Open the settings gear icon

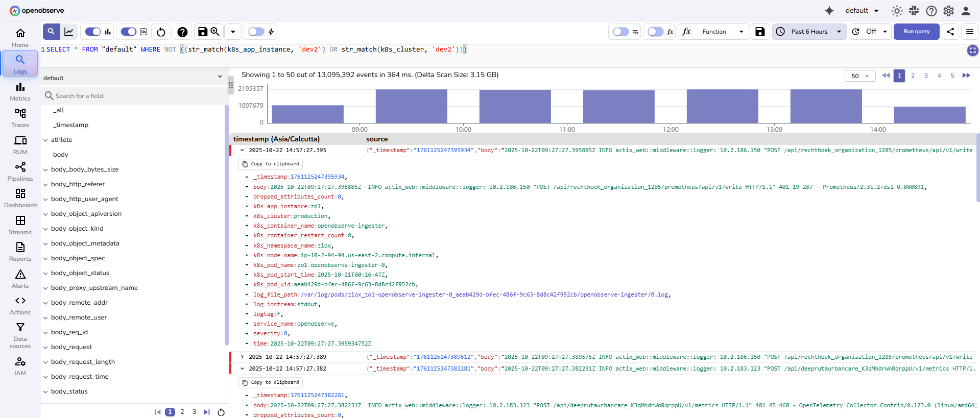[948, 11]
